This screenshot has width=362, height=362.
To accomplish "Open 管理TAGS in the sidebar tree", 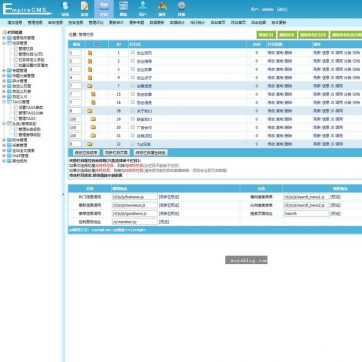I will point(27,118).
